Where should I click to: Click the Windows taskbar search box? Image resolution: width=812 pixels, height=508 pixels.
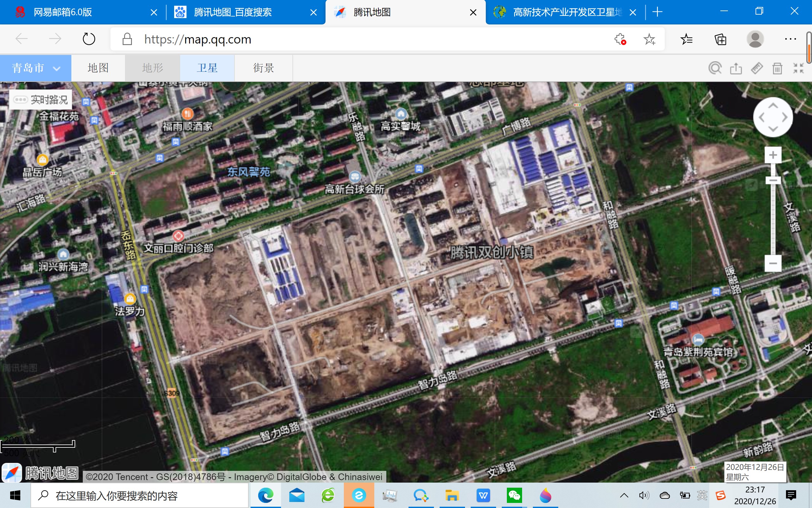pos(140,496)
